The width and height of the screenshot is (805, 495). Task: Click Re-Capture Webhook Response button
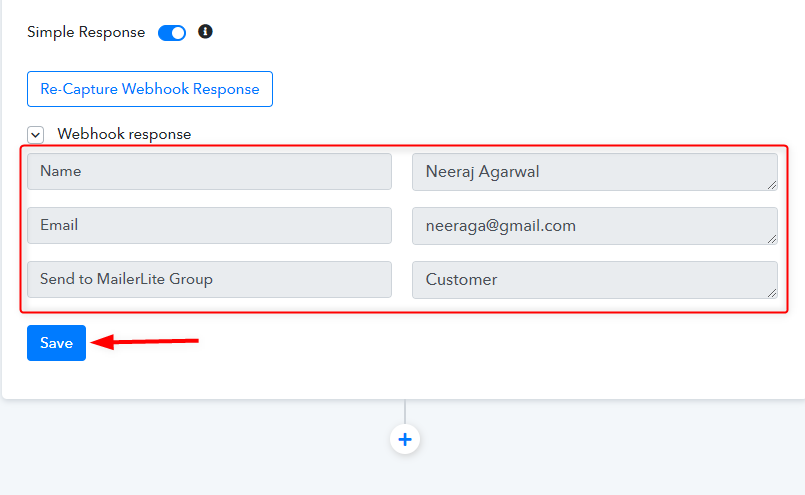click(150, 89)
